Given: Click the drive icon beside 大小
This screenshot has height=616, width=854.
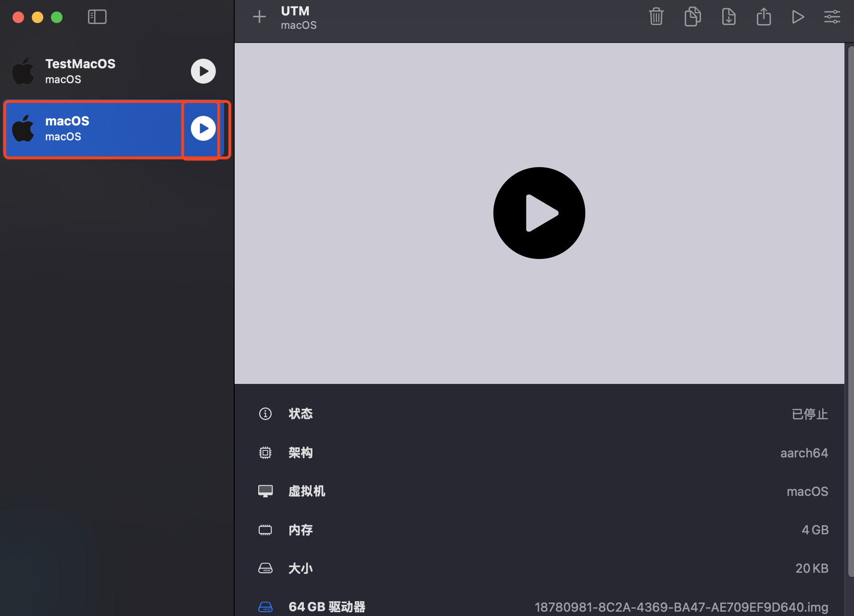Looking at the screenshot, I should coord(265,568).
